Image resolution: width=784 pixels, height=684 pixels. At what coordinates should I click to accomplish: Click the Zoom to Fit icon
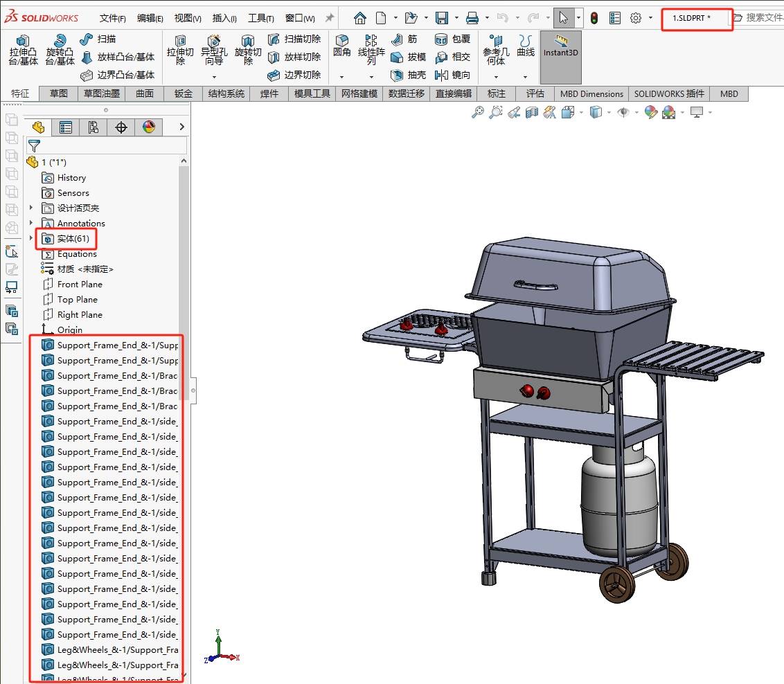[478, 111]
